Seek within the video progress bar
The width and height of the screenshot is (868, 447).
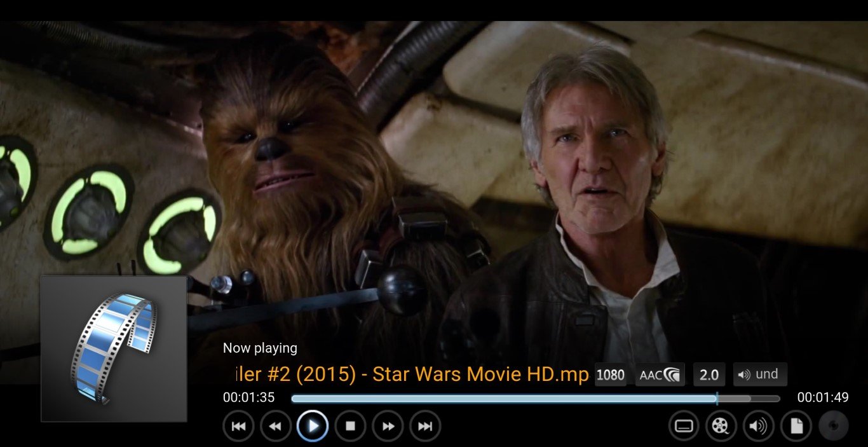(x=536, y=399)
